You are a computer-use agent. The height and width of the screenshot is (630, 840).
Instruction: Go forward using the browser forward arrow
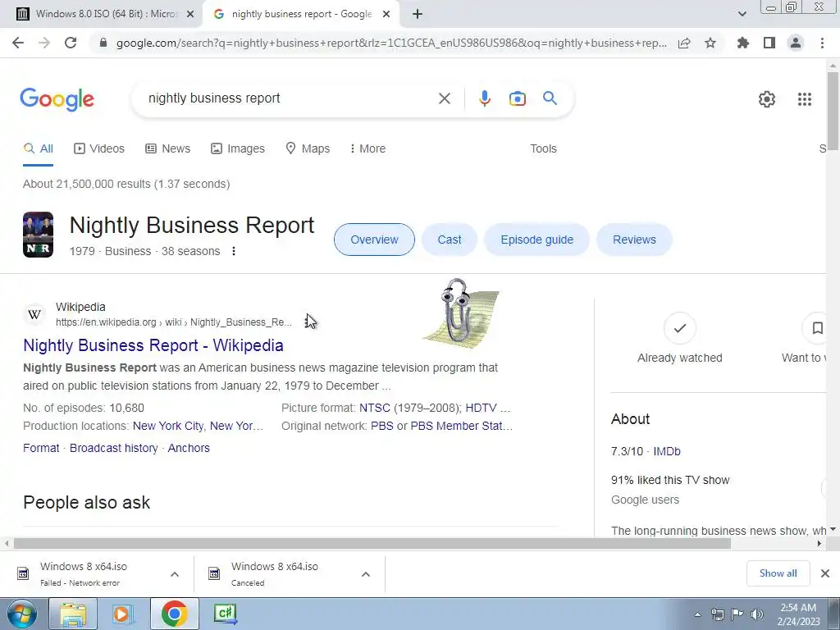tap(44, 43)
